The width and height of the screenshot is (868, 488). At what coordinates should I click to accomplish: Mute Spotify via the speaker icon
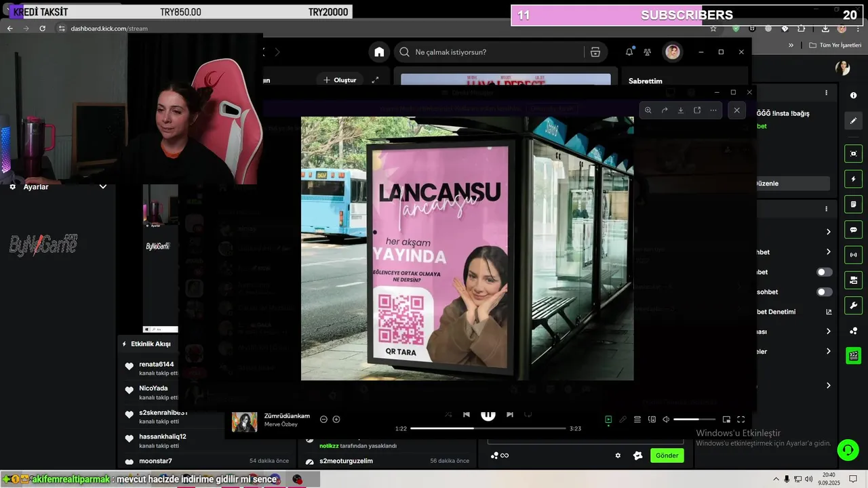click(666, 420)
